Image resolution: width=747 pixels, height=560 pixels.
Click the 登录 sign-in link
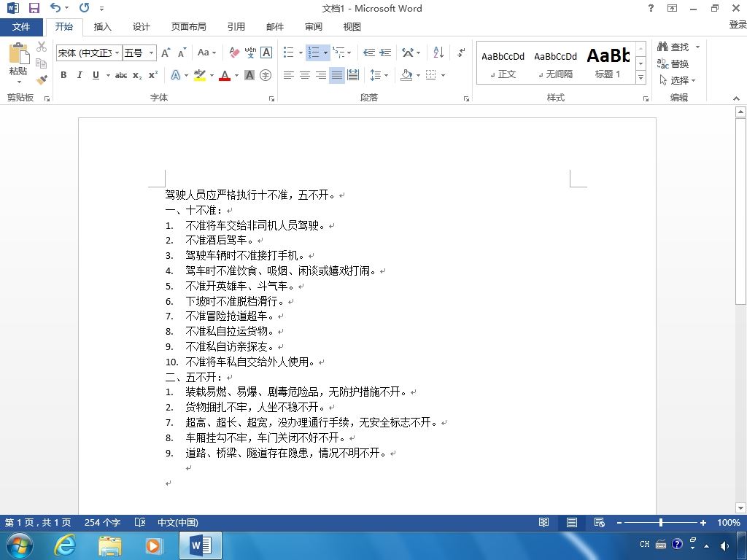[x=738, y=24]
